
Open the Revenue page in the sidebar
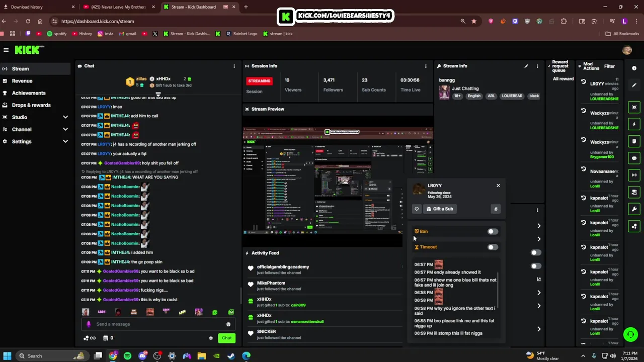pos(35,81)
